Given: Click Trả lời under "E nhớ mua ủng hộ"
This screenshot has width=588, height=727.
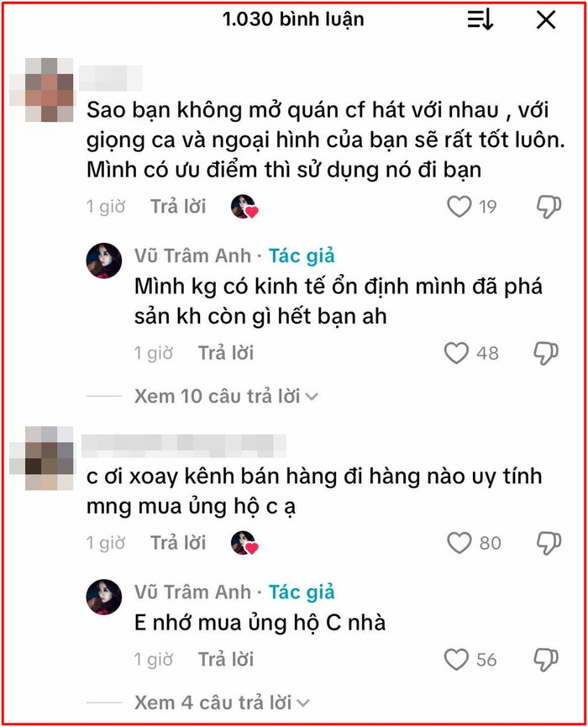Looking at the screenshot, I should click(226, 659).
